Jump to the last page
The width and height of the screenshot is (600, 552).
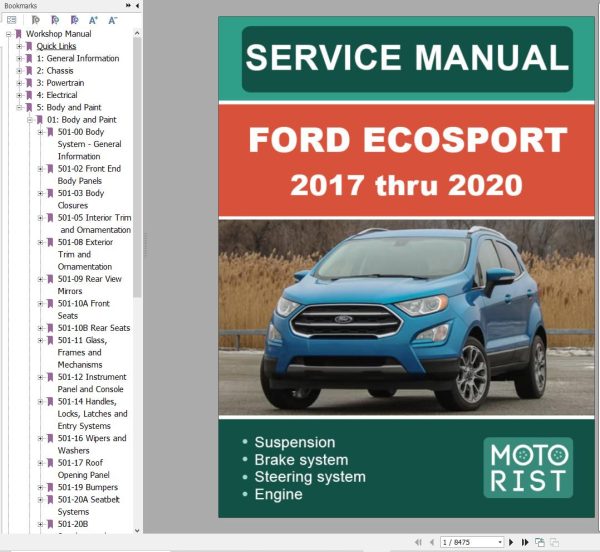click(x=525, y=542)
